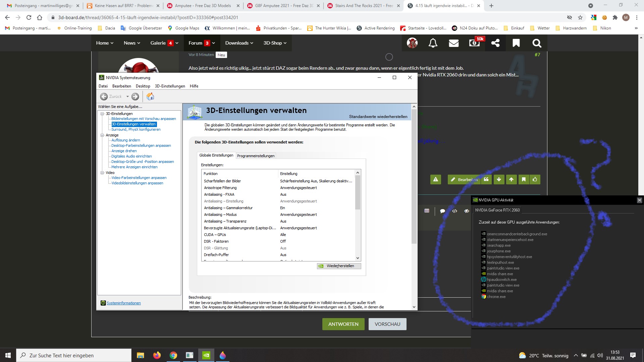Click the thumbs-up like icon on post
This screenshot has width=644, height=362.
(x=535, y=179)
